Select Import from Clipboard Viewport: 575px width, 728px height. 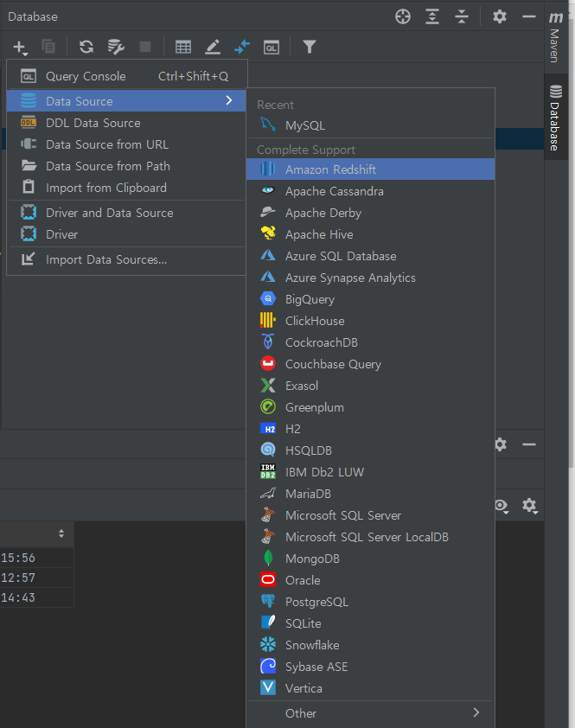tap(126, 188)
